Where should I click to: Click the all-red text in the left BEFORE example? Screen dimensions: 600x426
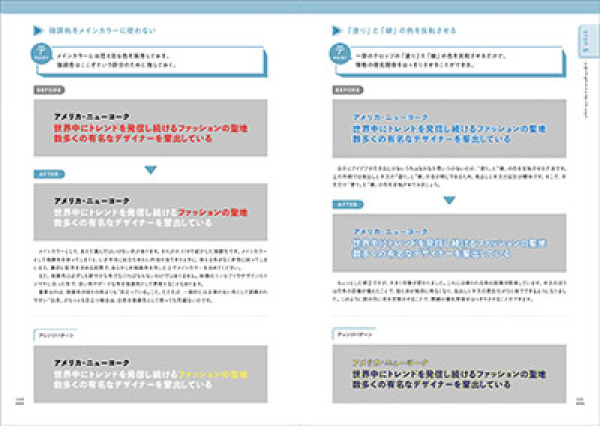tap(151, 133)
